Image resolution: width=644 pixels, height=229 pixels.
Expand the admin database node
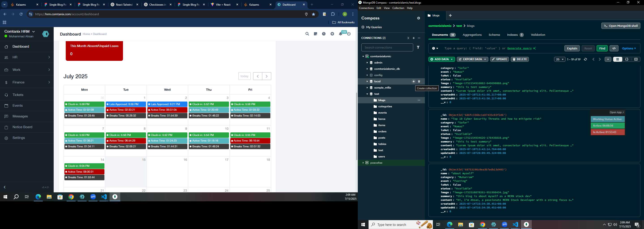tap(367, 63)
